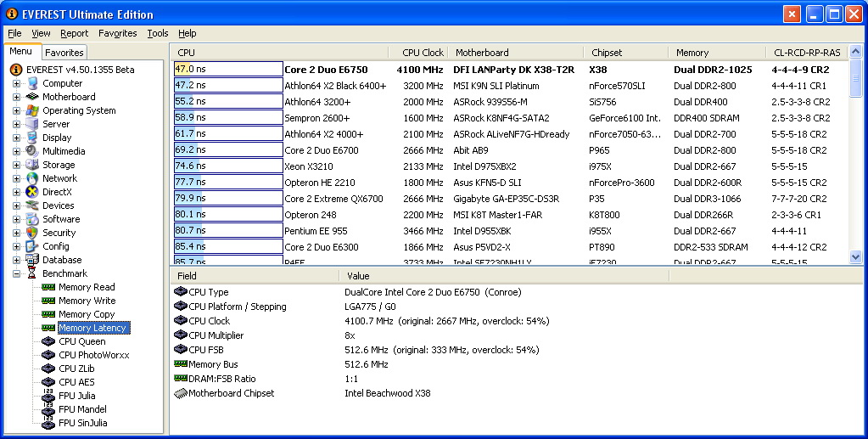This screenshot has height=439, width=868.
Task: Expand the Operating System tree node
Action: tap(17, 110)
